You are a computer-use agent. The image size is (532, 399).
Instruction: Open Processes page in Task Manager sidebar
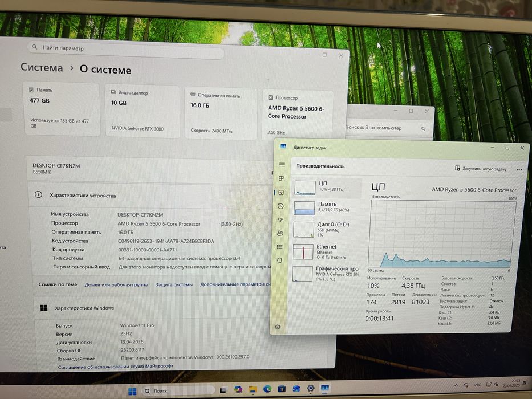coord(281,178)
